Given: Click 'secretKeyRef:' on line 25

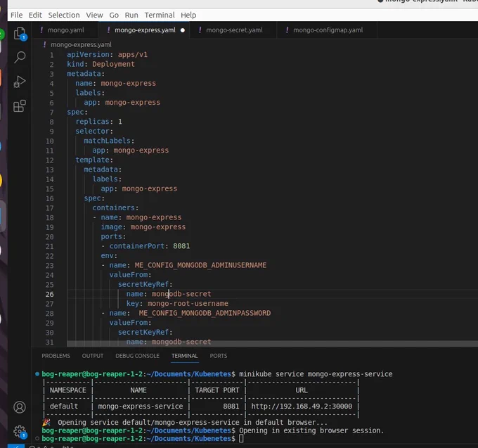Looking at the screenshot, I should 145,285.
